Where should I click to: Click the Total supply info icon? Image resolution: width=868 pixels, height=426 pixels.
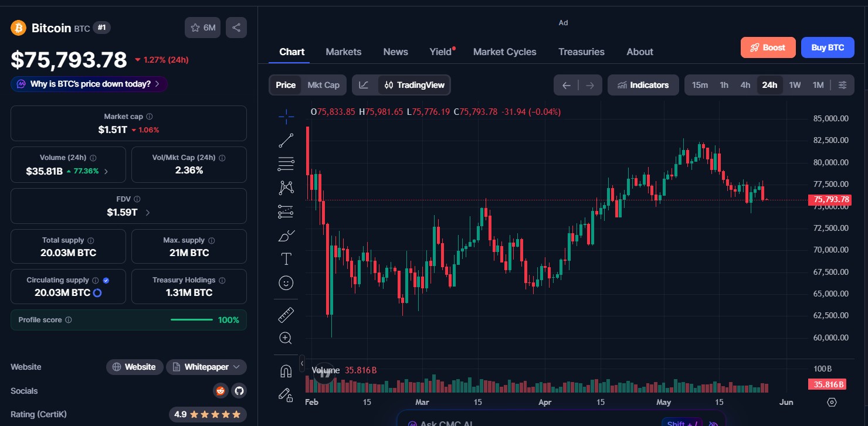[91, 240]
